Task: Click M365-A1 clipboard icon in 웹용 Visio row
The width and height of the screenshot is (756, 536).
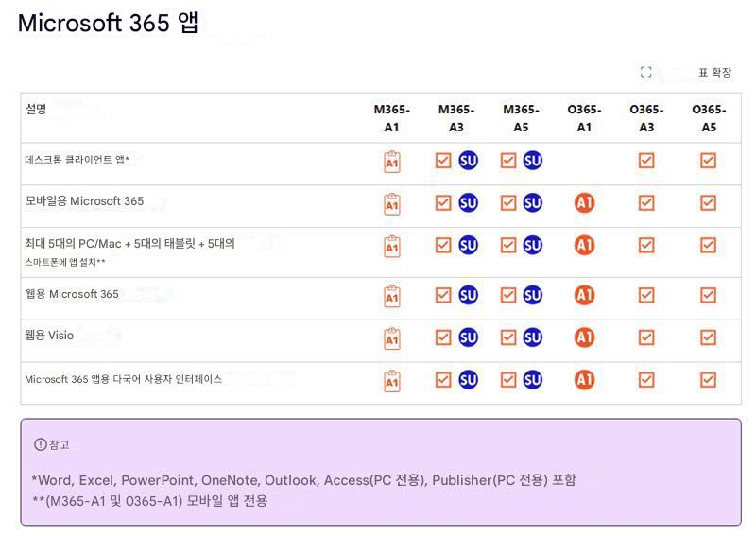Action: [392, 338]
